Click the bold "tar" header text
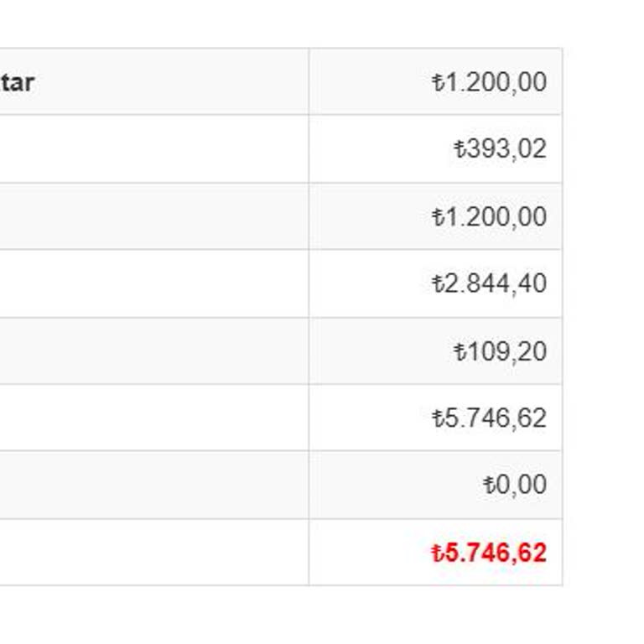Image resolution: width=644 pixels, height=644 pixels. (x=18, y=83)
